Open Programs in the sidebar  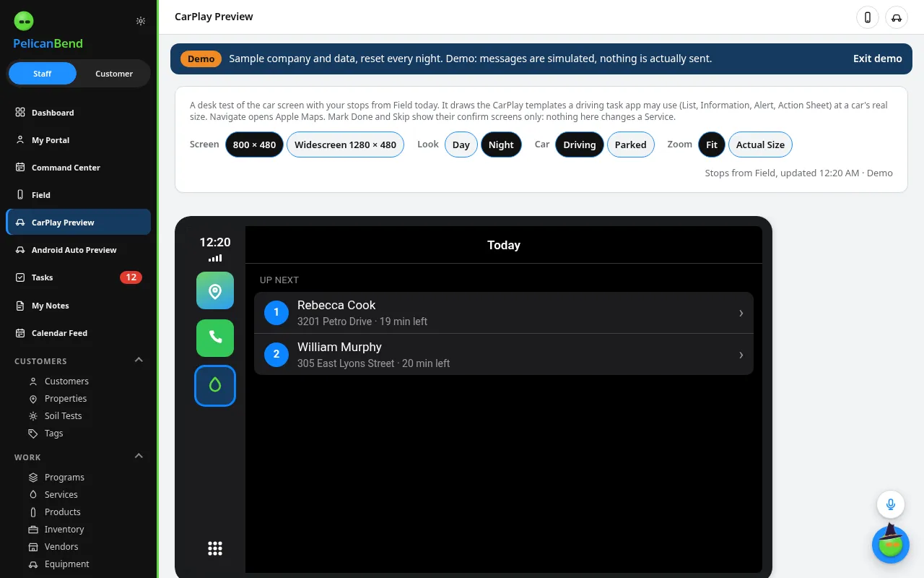coord(64,478)
